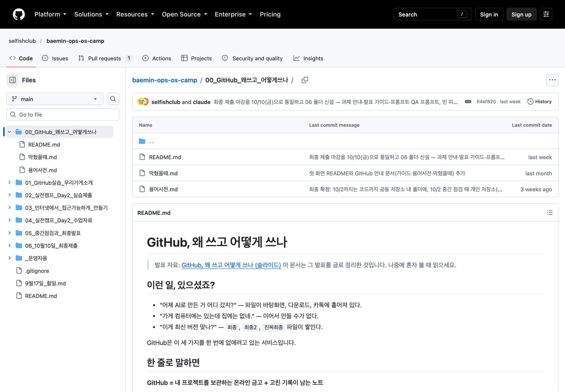
Task: Open the Open Source menu
Action: coord(184,14)
